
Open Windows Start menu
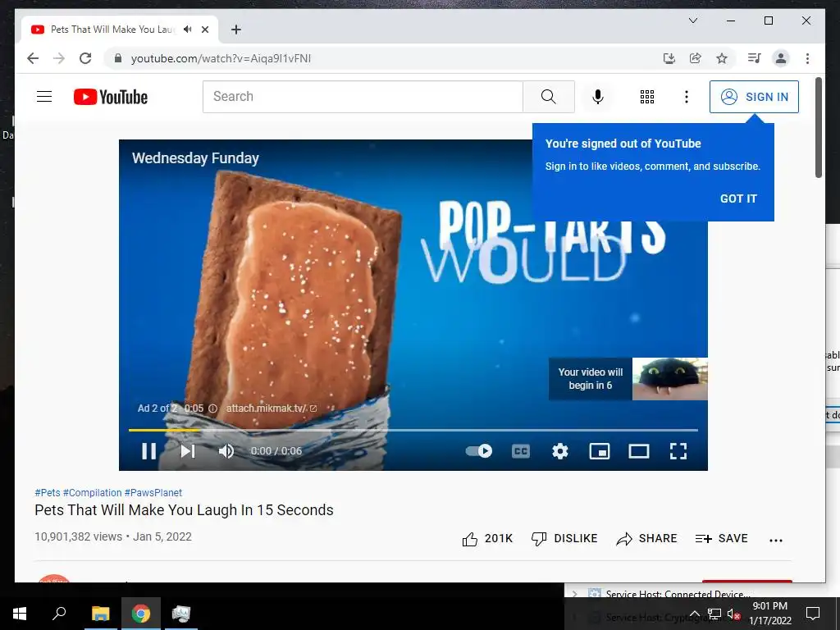pyautogui.click(x=20, y=614)
